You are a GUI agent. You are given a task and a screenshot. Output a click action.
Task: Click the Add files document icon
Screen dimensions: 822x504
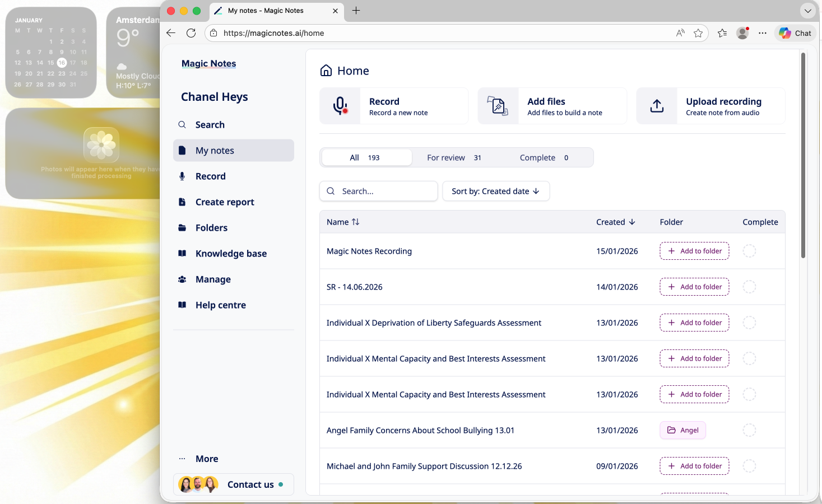498,106
